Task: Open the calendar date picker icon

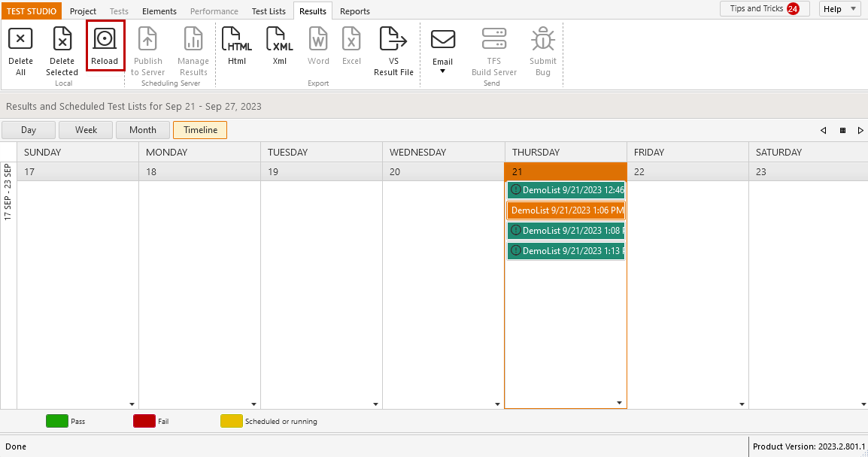Action: point(842,131)
